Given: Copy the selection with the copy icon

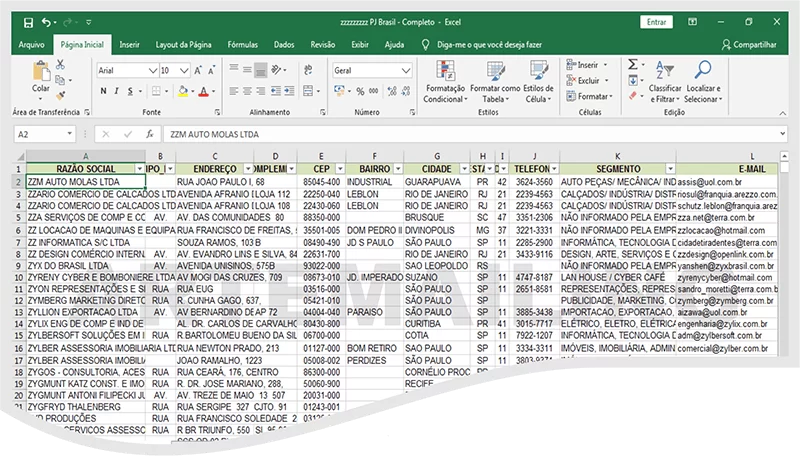Looking at the screenshot, I should pyautogui.click(x=60, y=80).
